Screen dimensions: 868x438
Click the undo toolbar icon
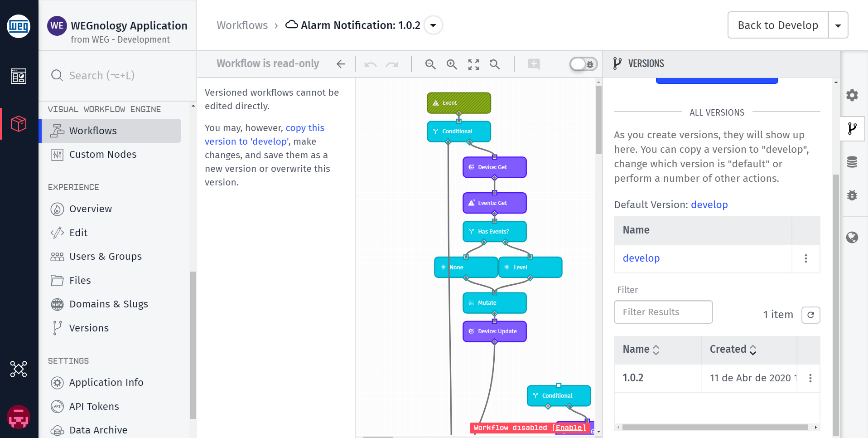(x=371, y=64)
